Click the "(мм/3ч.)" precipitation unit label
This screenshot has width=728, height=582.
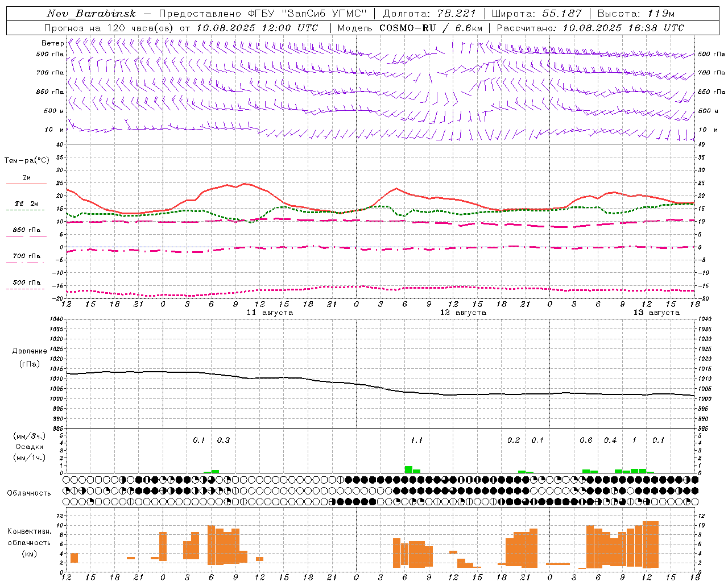[30, 436]
